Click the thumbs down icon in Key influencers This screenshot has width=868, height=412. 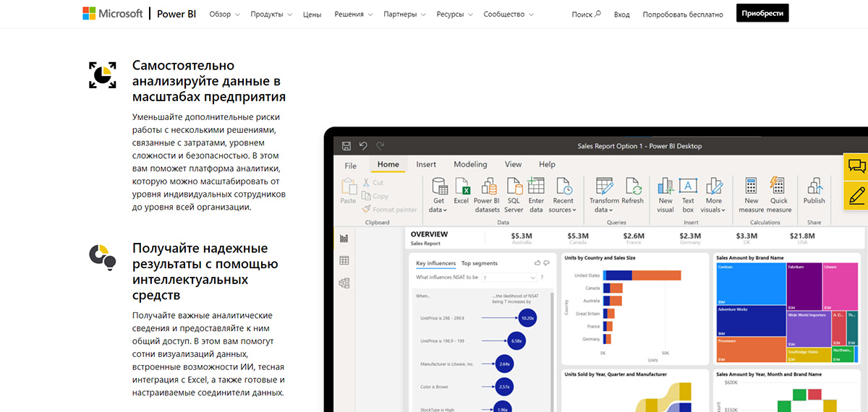(x=546, y=263)
